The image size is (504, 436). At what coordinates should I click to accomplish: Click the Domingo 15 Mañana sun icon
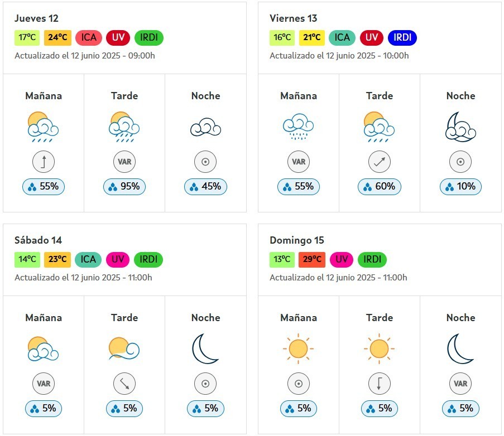tap(298, 348)
